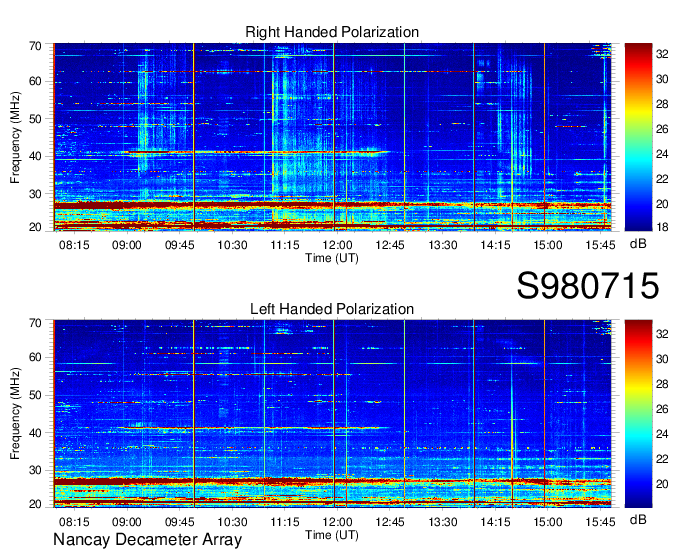Click the dB unit label beside the left-handed plot
This screenshot has width=680, height=552.
click(638, 519)
